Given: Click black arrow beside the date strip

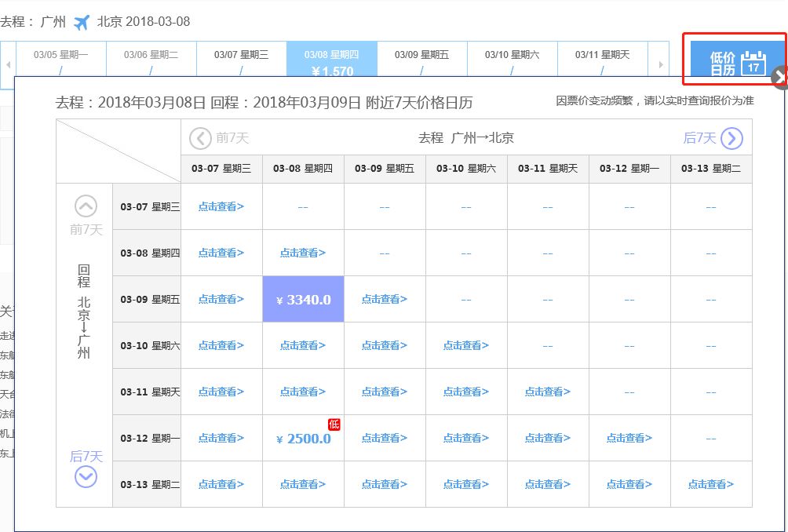Looking at the screenshot, I should pyautogui.click(x=778, y=76).
